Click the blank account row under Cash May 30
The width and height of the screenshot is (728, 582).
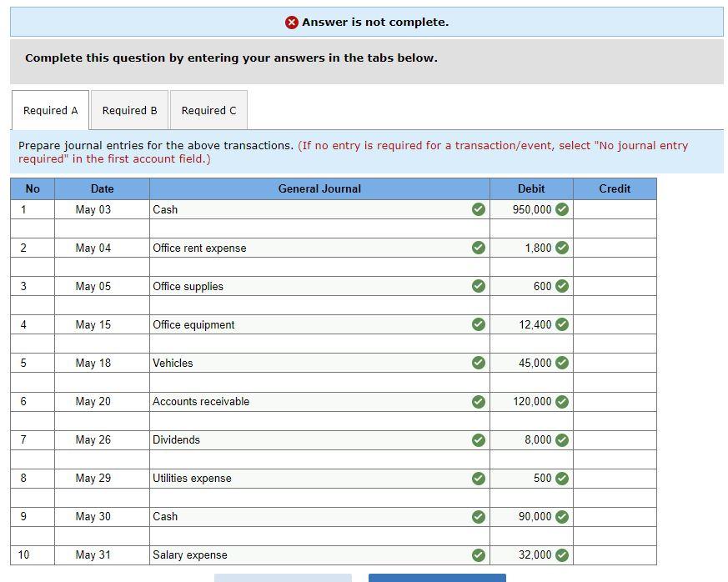pos(317,535)
